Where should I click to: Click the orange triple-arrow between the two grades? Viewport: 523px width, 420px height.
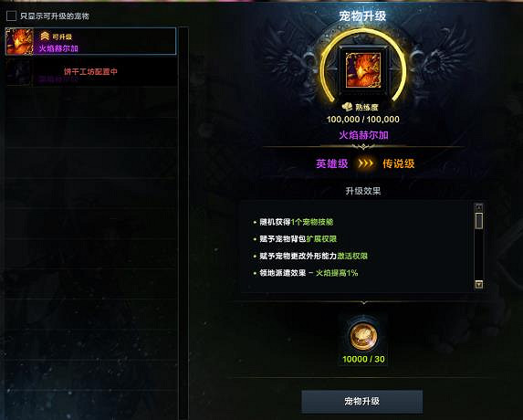(x=365, y=163)
